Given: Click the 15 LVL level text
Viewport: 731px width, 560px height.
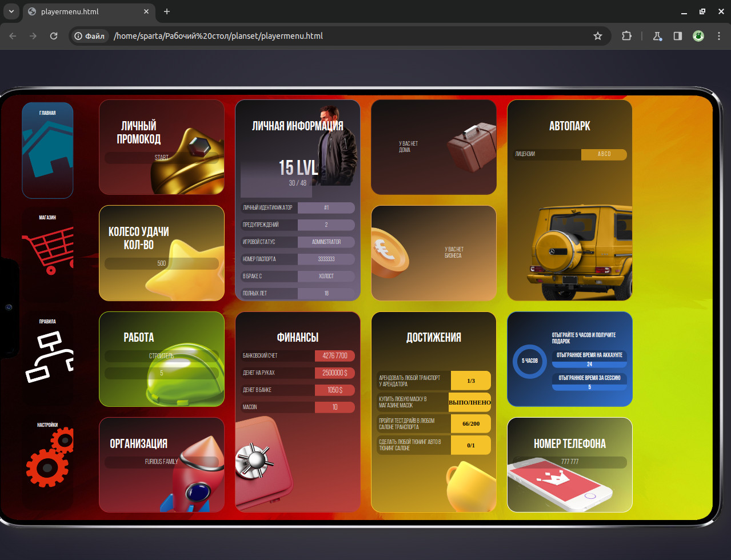Looking at the screenshot, I should click(298, 167).
